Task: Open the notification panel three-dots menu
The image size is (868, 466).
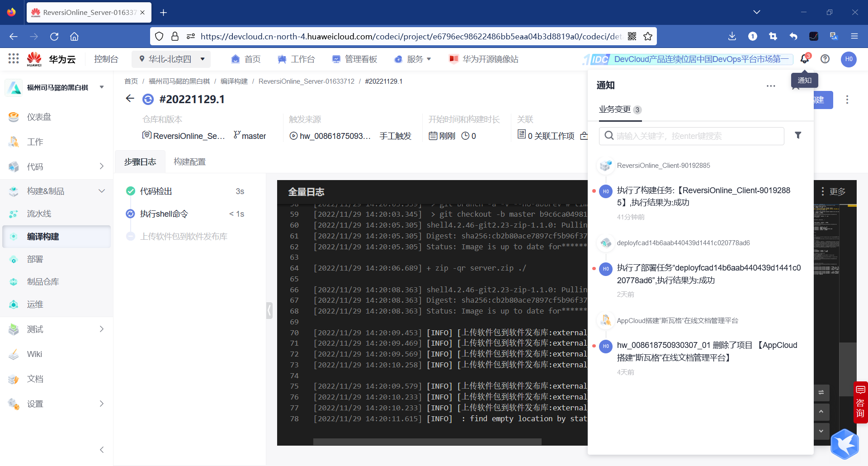Action: [x=771, y=86]
